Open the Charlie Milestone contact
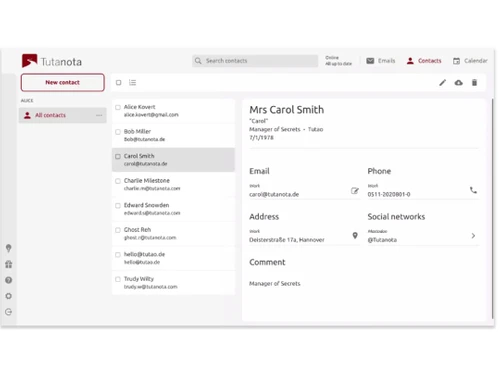The width and height of the screenshot is (500, 375). click(x=173, y=184)
